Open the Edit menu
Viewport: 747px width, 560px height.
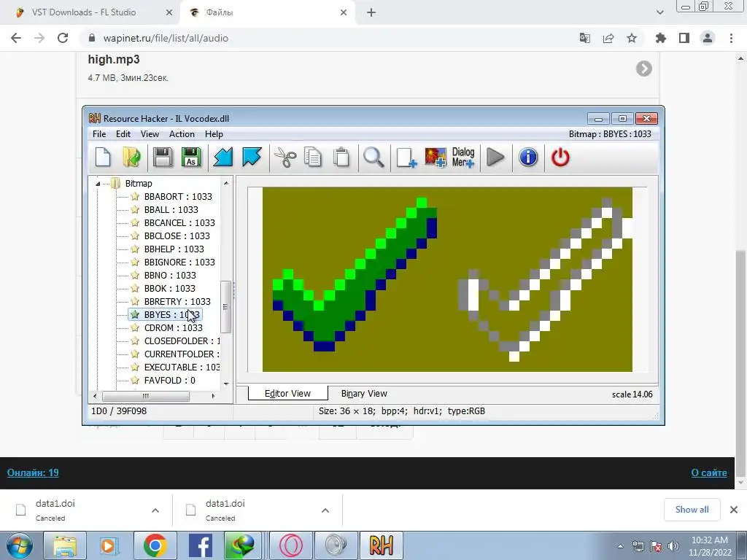click(123, 134)
